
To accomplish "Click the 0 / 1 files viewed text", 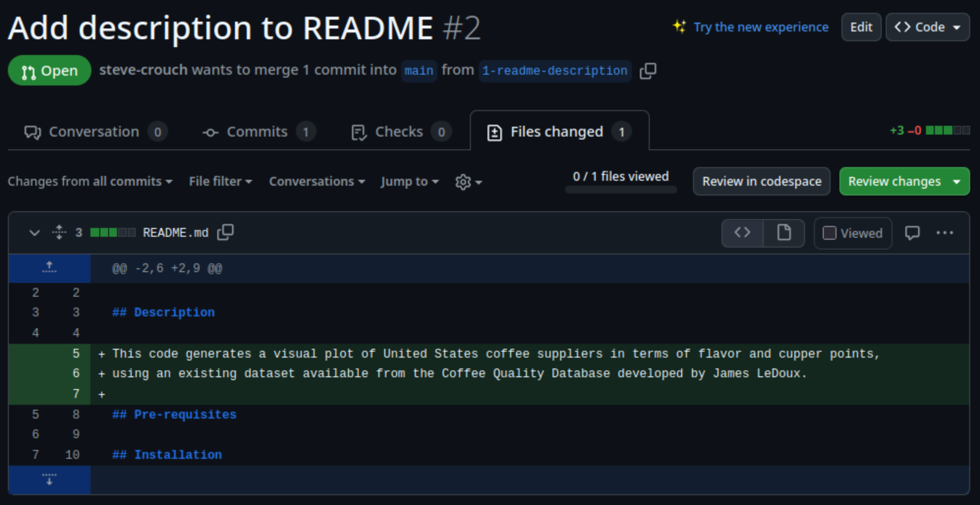I will (x=621, y=176).
